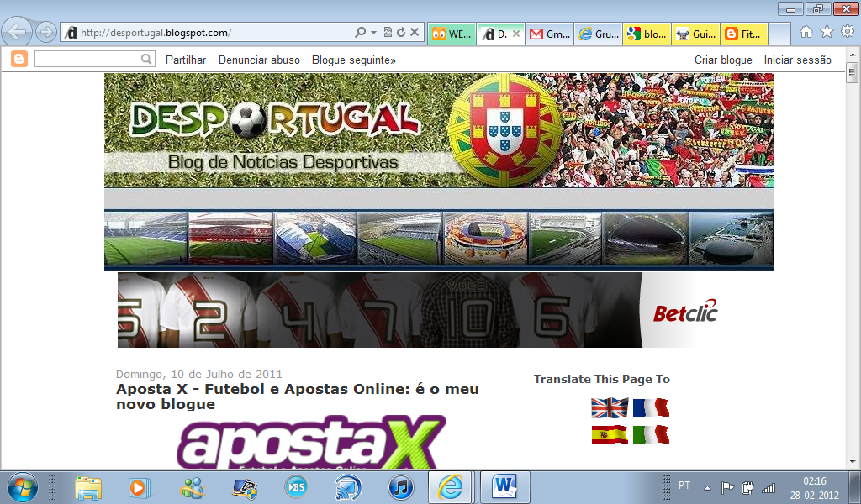This screenshot has height=504, width=861.
Task: Click the Blogger search magnifier icon
Action: [x=146, y=59]
